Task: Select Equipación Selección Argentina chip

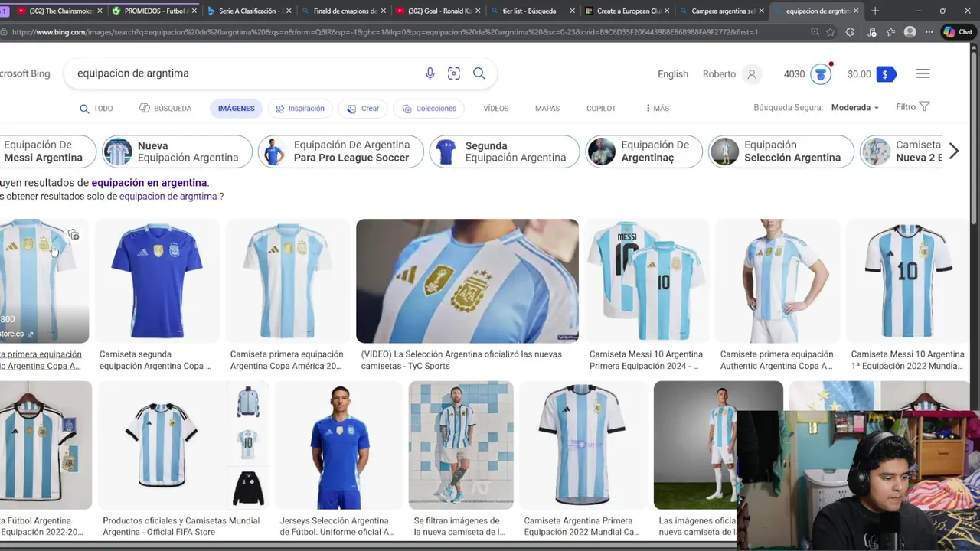Action: 781,152
